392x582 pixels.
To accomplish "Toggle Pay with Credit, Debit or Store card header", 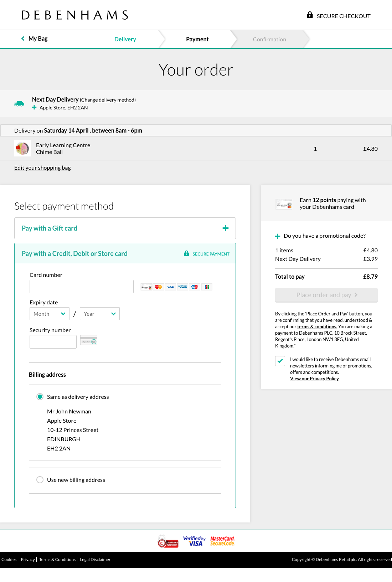I will pyautogui.click(x=125, y=253).
